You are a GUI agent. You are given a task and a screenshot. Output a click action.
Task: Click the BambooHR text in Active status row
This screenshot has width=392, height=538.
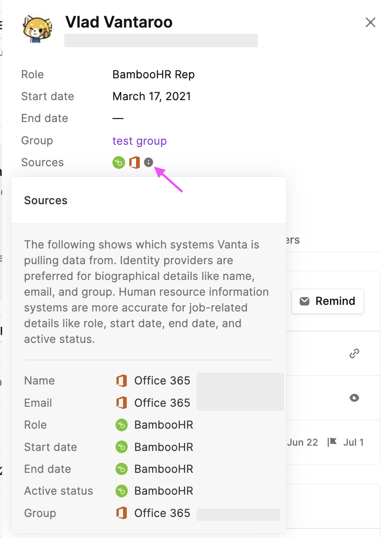point(164,491)
